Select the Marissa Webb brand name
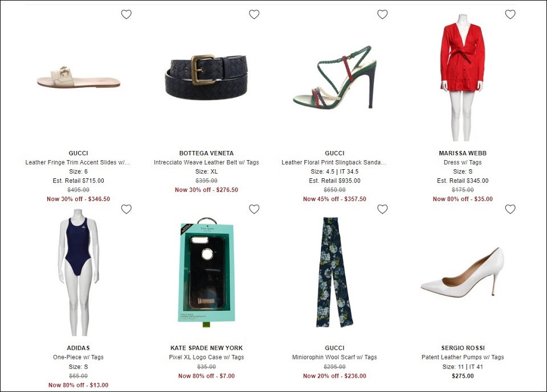The height and width of the screenshot is (392, 547). click(x=463, y=153)
